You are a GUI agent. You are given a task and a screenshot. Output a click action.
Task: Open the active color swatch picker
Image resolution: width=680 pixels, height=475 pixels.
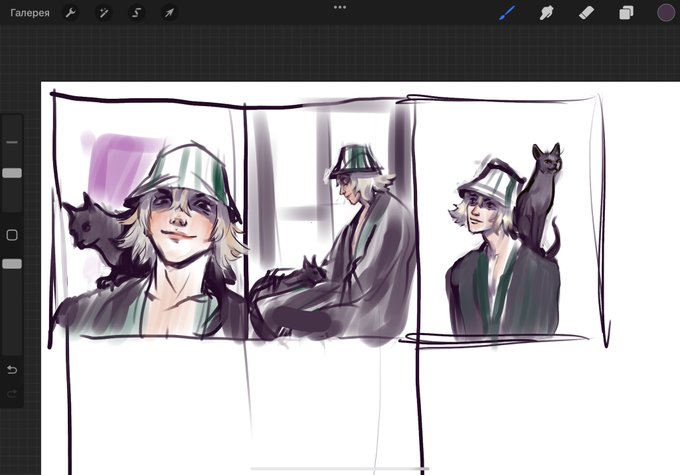coord(666,13)
